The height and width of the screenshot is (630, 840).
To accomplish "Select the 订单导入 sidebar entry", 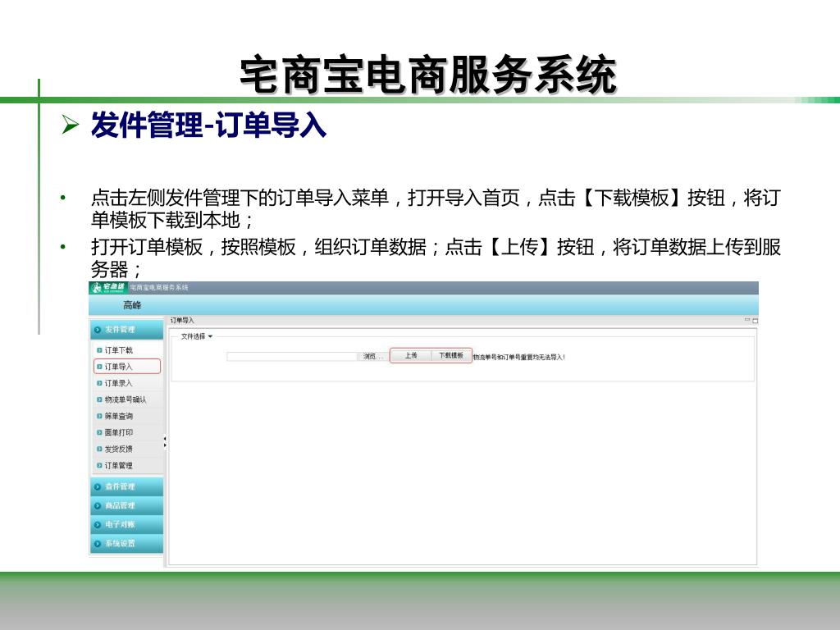I will tap(127, 367).
